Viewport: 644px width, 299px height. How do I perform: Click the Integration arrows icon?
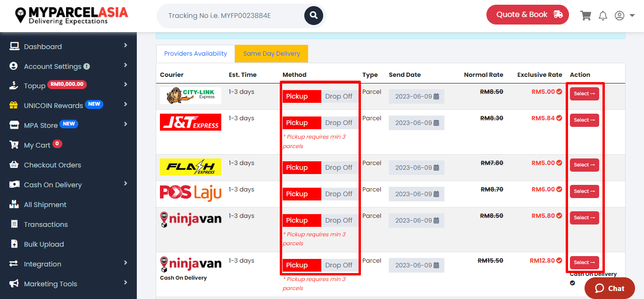coord(14,264)
